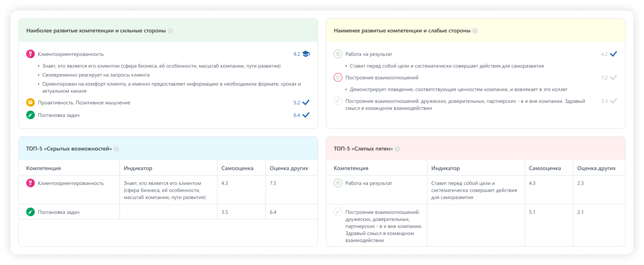Click score value 5.2
644x265 pixels.
tap(297, 103)
